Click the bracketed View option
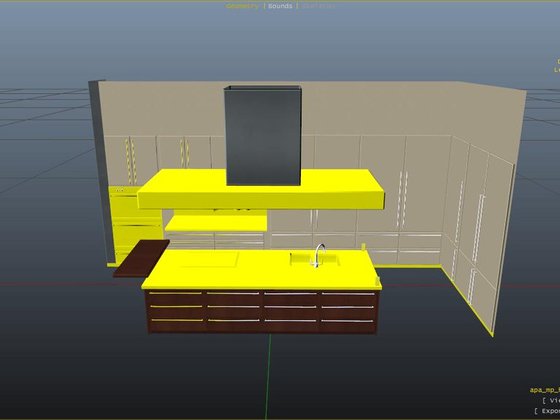This screenshot has width=560, height=420. 551,401
